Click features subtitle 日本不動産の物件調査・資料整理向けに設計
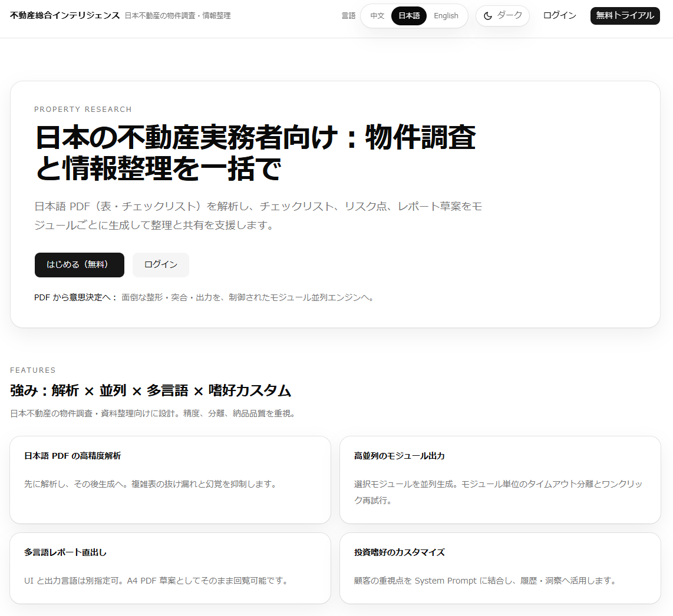The width and height of the screenshot is (673, 616). (x=153, y=413)
